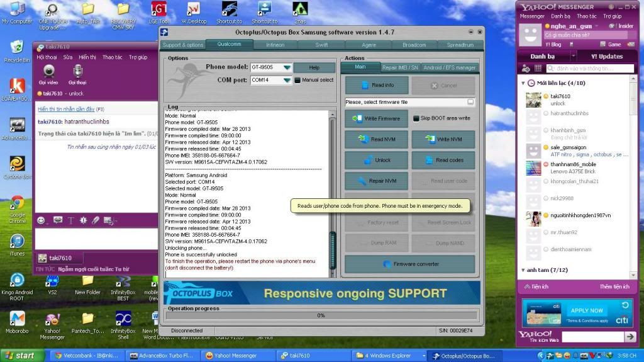Toggle Skip BOOT area write checkbox
The width and height of the screenshot is (644, 362).
(416, 118)
